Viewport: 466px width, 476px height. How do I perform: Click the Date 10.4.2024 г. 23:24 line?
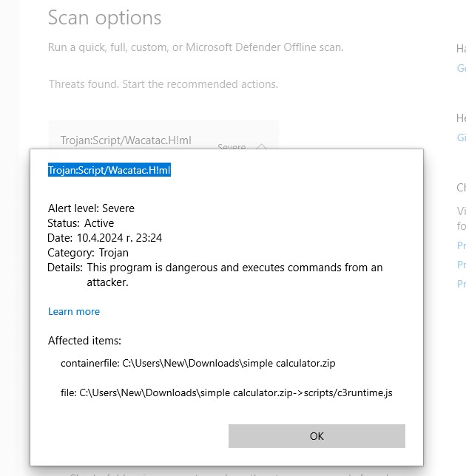point(104,238)
